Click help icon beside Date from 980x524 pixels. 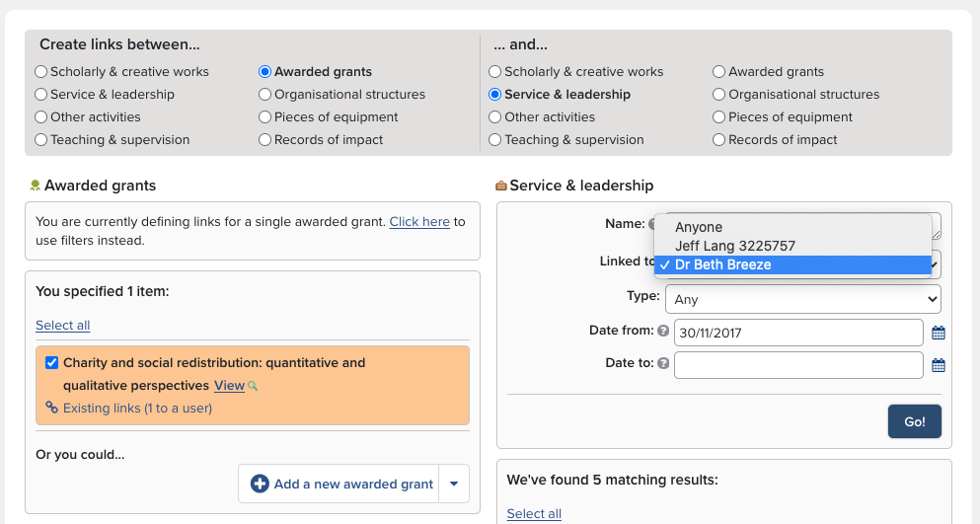663,332
